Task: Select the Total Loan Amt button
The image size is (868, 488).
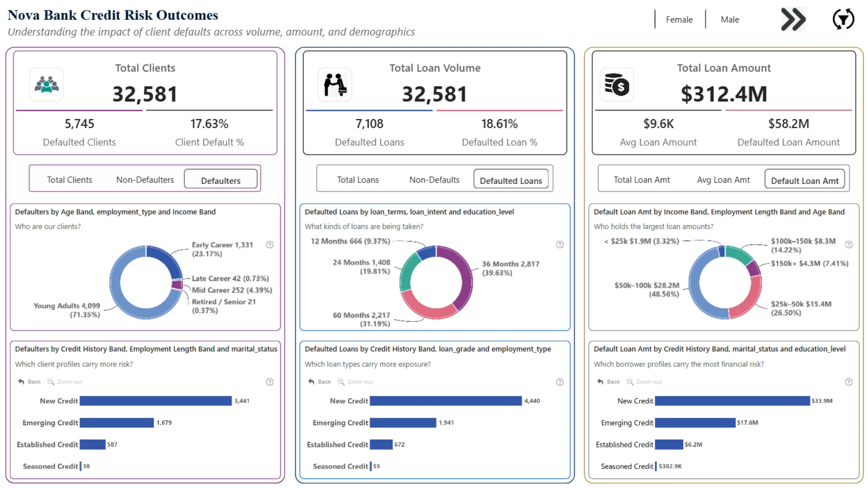Action: [x=642, y=180]
